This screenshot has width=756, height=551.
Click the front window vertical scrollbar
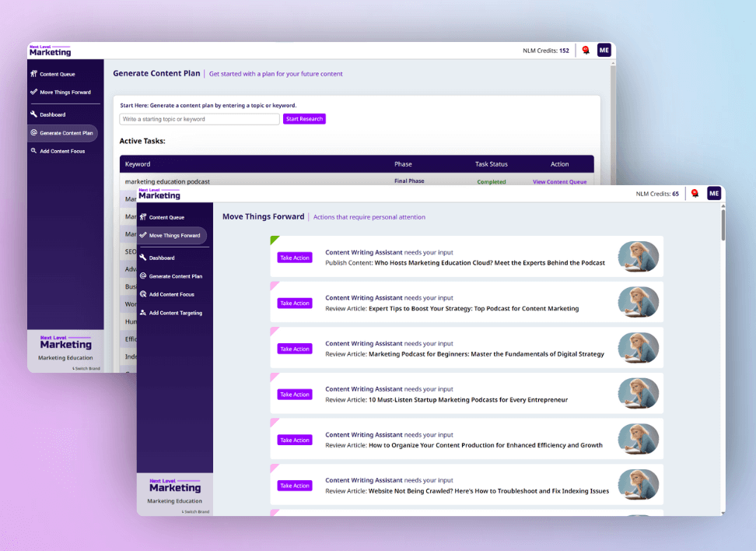click(723, 226)
